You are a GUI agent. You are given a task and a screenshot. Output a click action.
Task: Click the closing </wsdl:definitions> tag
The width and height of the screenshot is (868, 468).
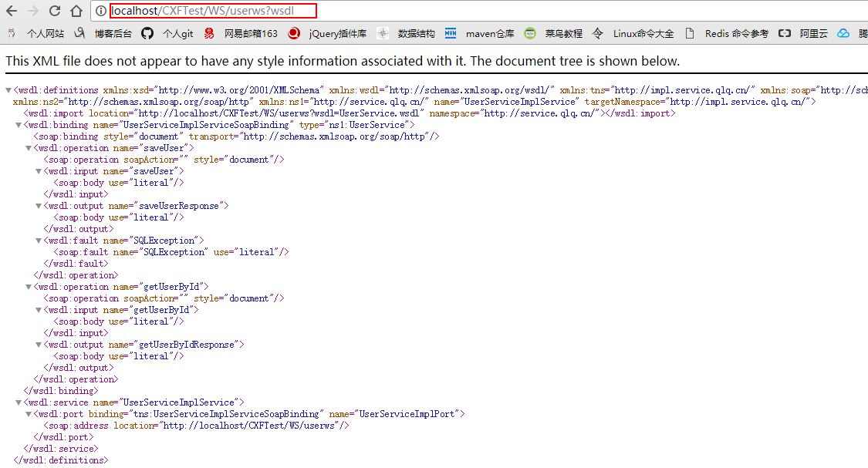point(61,460)
